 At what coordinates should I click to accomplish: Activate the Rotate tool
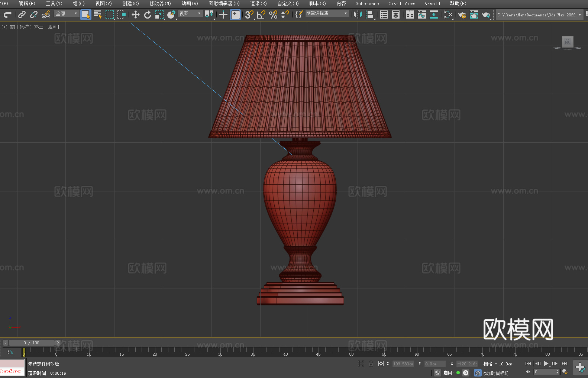[148, 14]
